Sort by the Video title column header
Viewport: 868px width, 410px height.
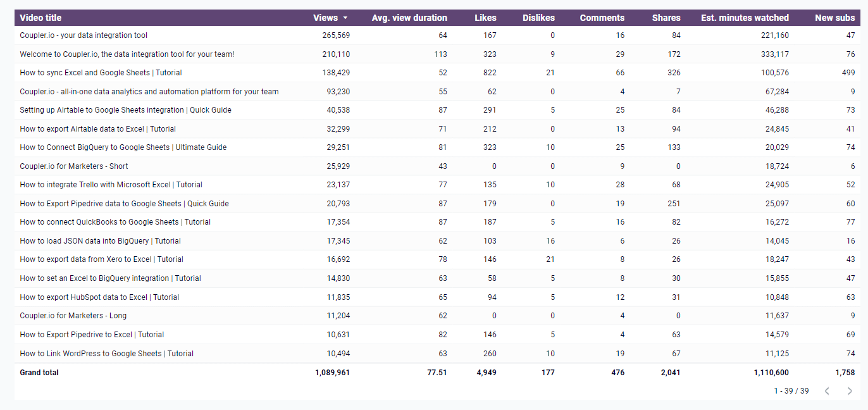(40, 18)
